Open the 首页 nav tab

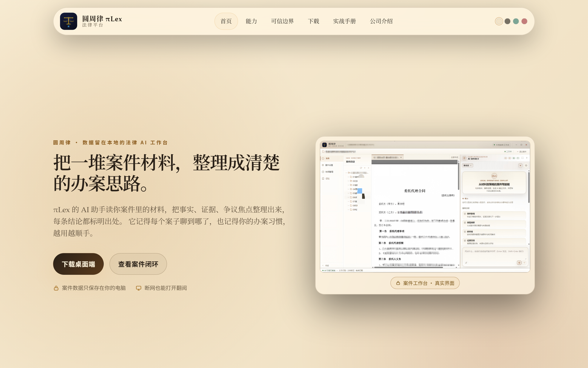(226, 21)
